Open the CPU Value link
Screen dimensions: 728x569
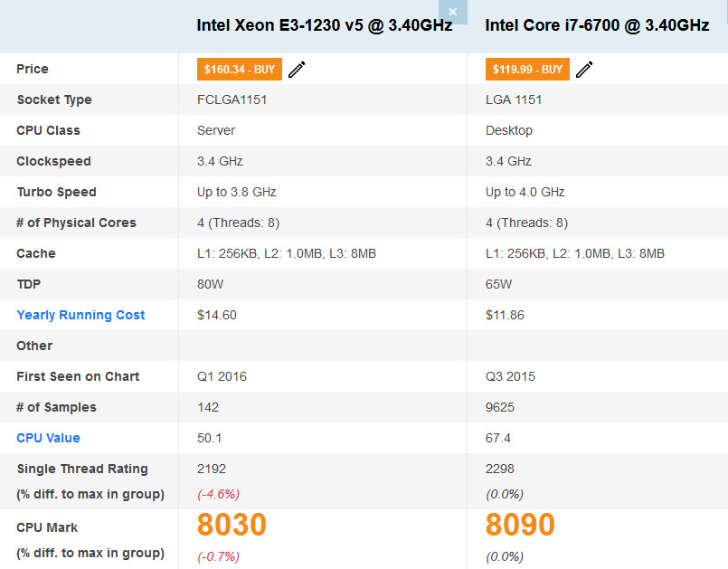[x=48, y=438]
